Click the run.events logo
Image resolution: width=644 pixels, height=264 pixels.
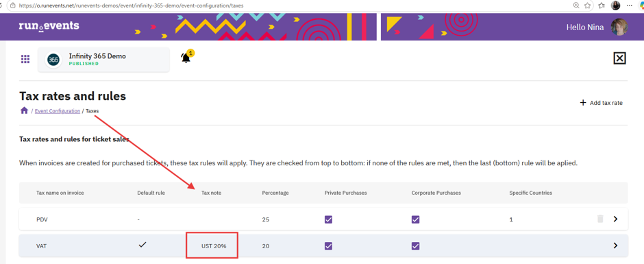tap(49, 26)
